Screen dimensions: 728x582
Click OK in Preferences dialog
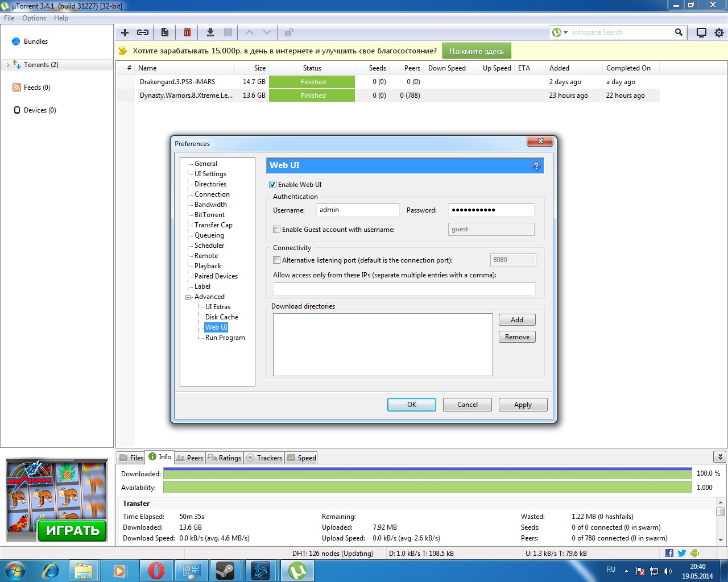click(412, 405)
